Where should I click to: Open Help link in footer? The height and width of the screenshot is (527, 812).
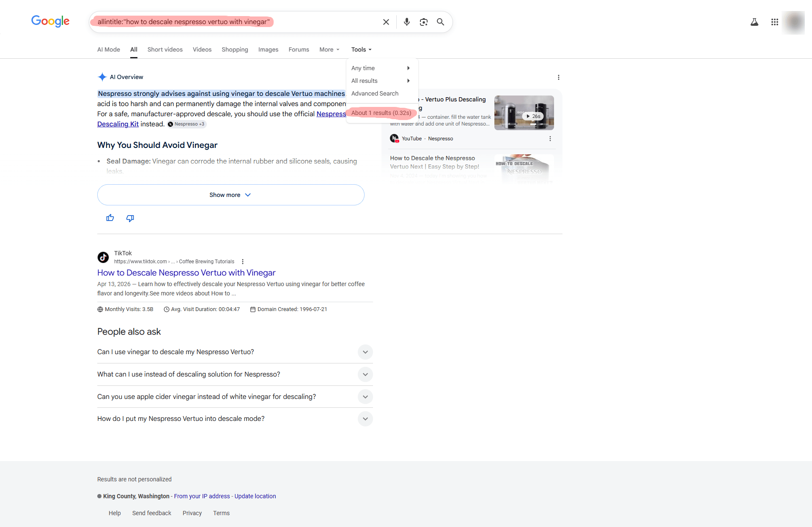pyautogui.click(x=115, y=513)
